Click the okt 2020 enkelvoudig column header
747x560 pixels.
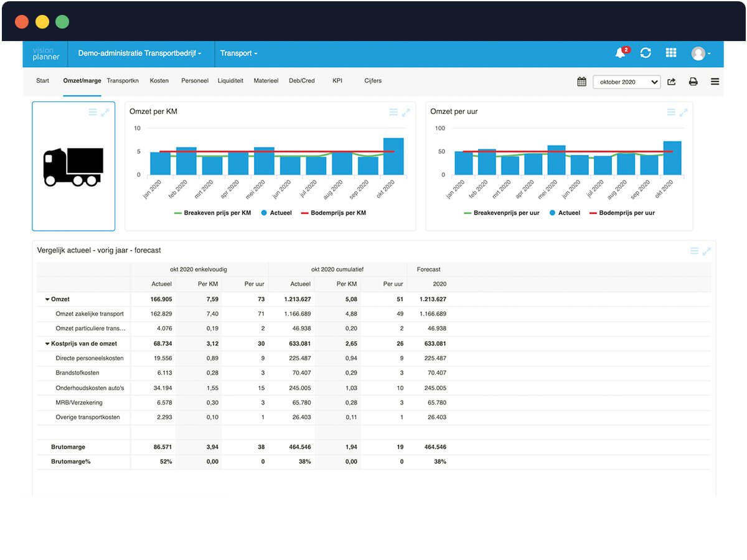point(199,269)
